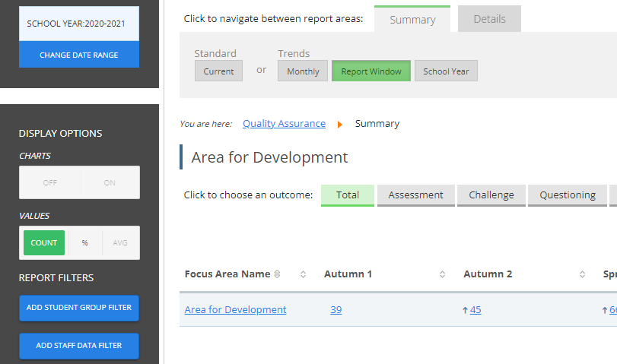This screenshot has width=617, height=364.
Task: Set values display to COUNT
Action: click(x=44, y=242)
